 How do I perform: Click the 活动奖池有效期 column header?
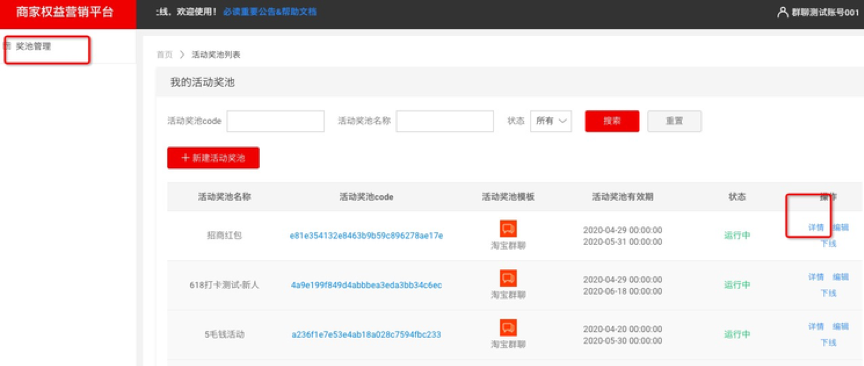(623, 197)
